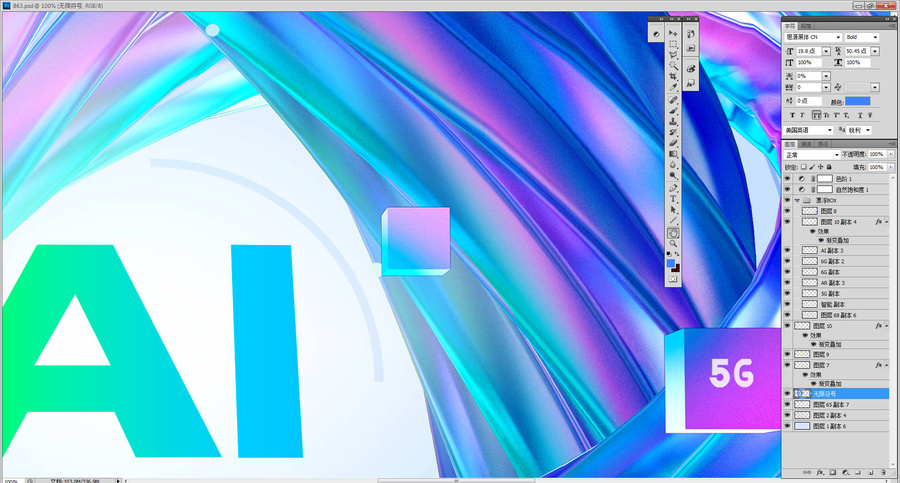Click the All Caps style icon

point(816,115)
